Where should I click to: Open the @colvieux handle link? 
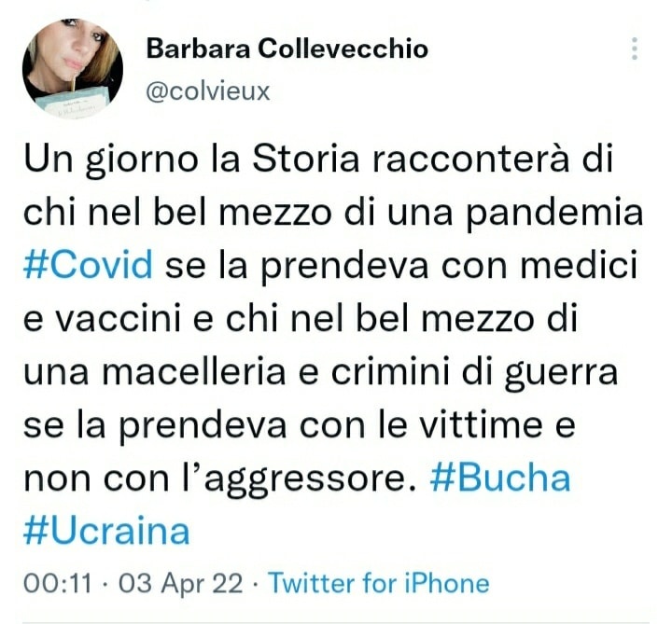click(208, 91)
